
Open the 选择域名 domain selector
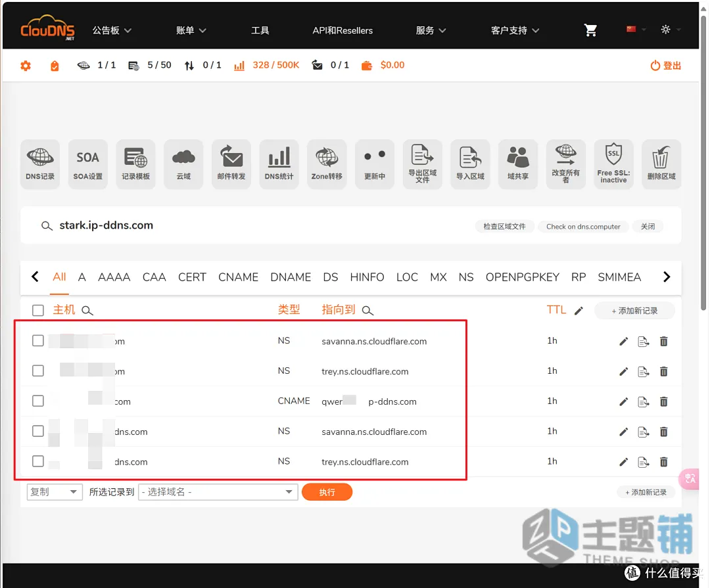[x=218, y=492]
